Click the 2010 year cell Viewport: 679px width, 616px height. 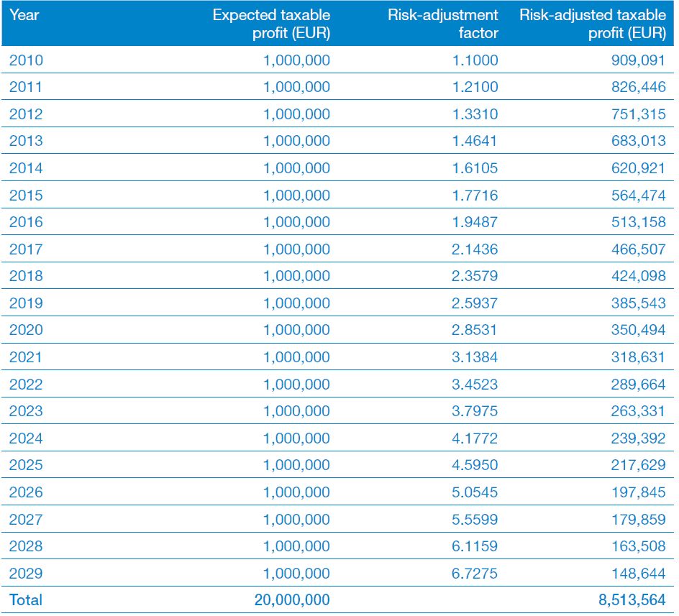pos(26,60)
